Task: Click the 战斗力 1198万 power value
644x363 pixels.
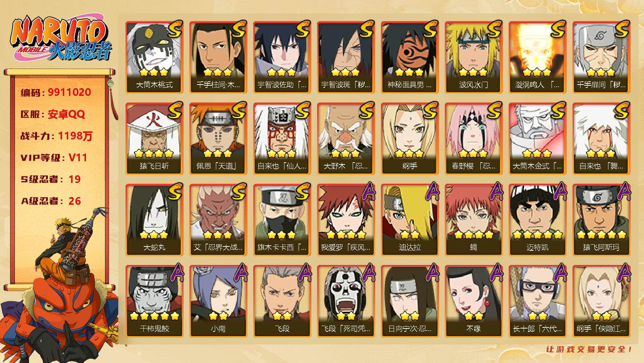Action: coord(57,136)
